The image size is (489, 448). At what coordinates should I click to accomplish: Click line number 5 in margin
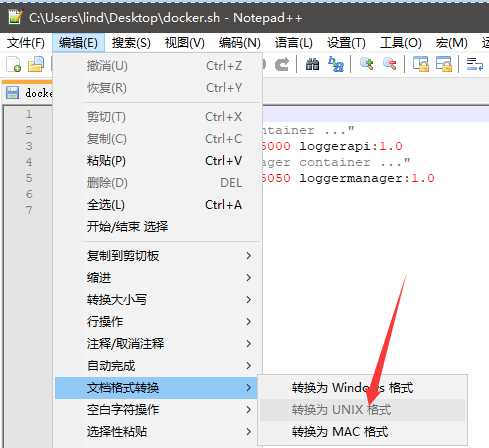[x=29, y=178]
